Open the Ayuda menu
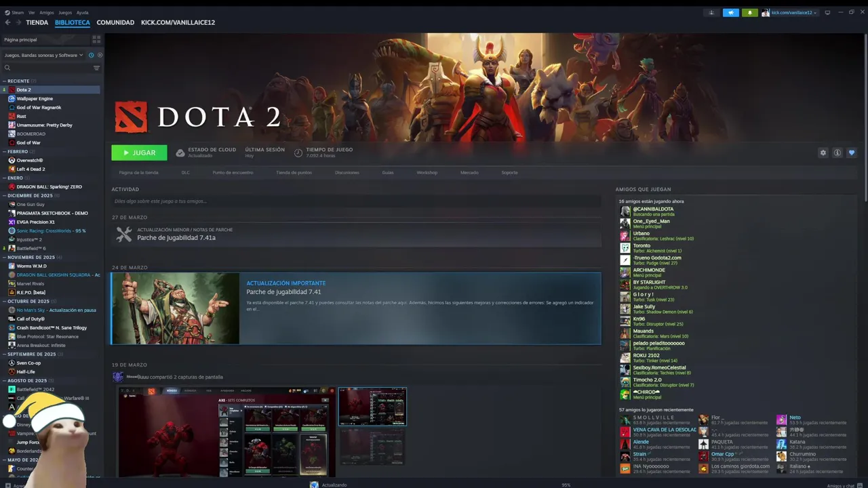The image size is (868, 488). (x=82, y=12)
